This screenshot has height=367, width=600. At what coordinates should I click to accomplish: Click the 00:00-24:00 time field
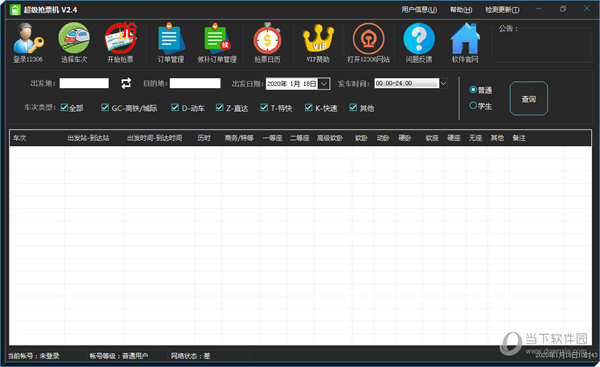(x=406, y=83)
